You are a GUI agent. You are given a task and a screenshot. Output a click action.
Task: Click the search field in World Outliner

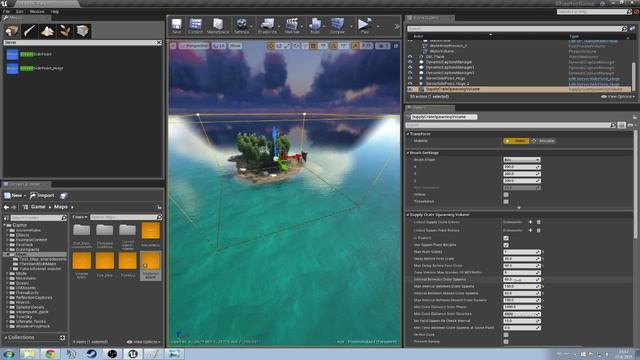(516, 29)
